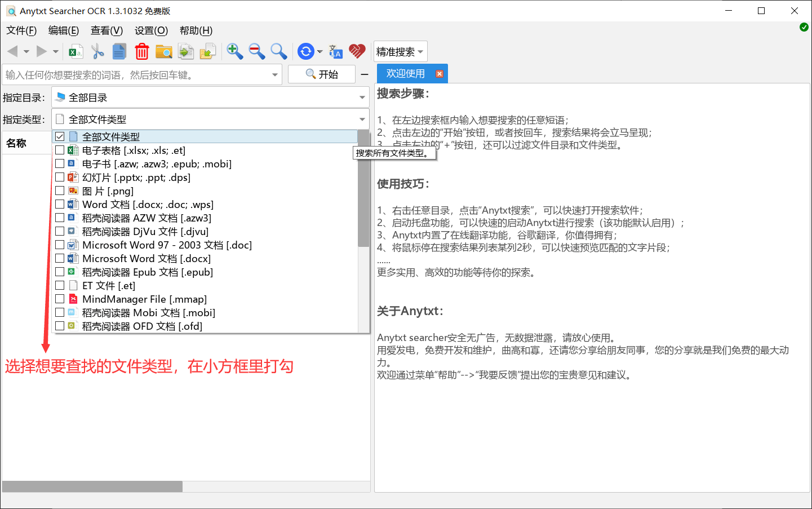Tick the 电子书 file type checkbox

(x=60, y=163)
